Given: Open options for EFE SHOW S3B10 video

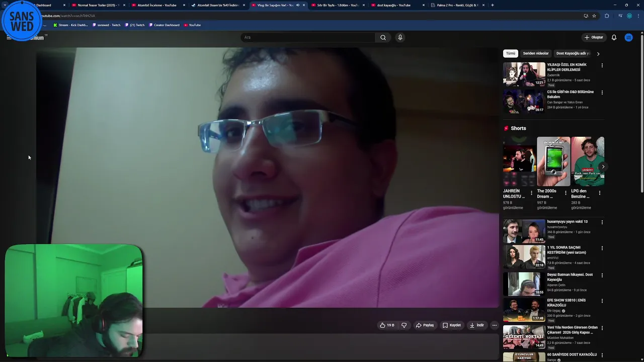Looking at the screenshot, I should [x=602, y=301].
